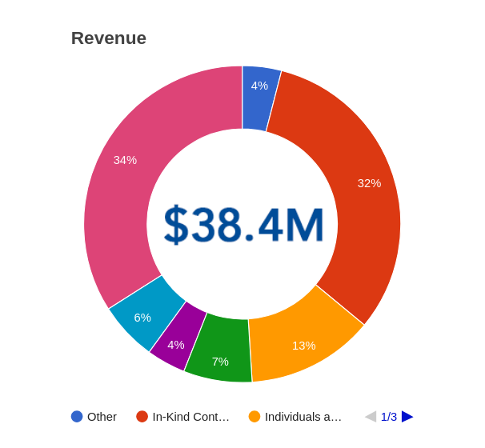The width and height of the screenshot is (485, 448).
Task: Click the $38.4M total in the center
Action: [243, 225]
